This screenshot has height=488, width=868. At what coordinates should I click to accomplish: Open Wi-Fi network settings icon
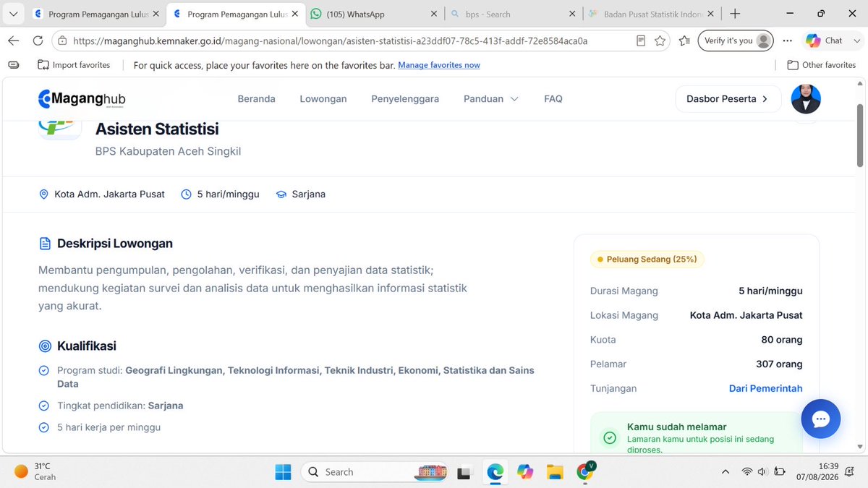[x=746, y=472]
